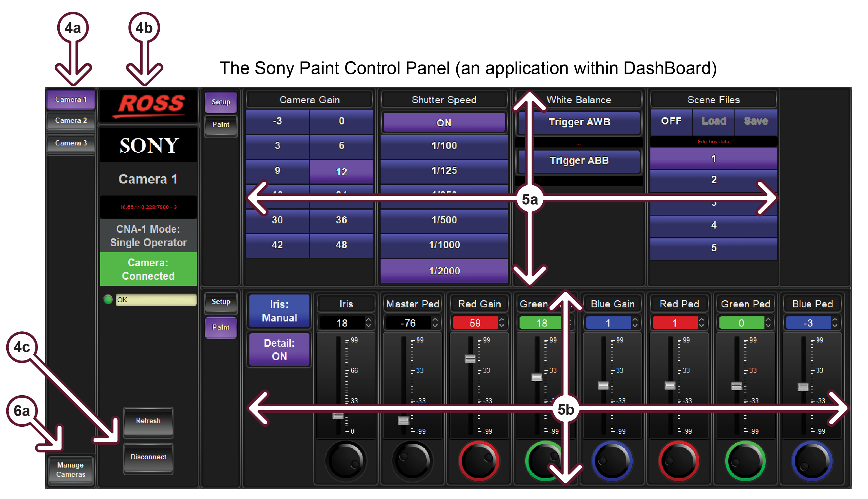Select camera gain value 48
Screen dimensions: 868x499
point(341,245)
